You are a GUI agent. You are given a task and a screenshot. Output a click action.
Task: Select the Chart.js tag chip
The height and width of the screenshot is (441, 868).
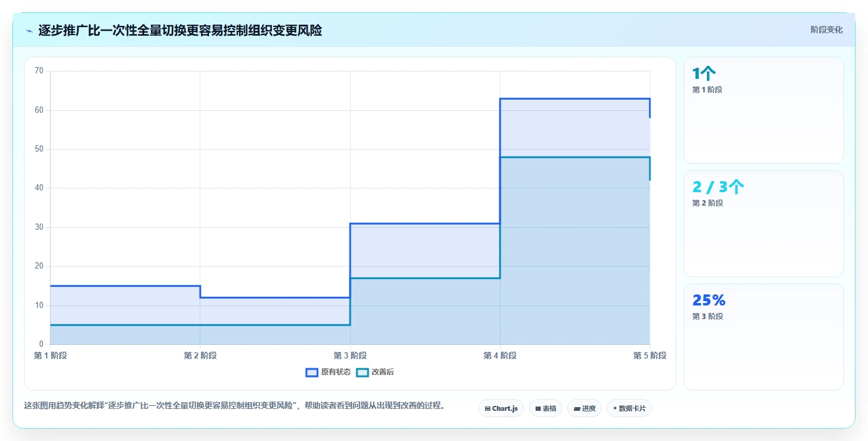pyautogui.click(x=501, y=408)
